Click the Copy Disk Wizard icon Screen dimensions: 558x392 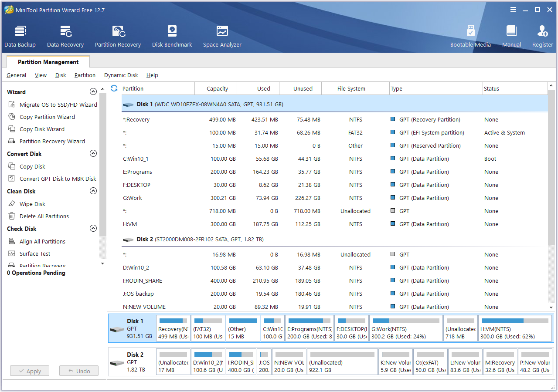(12, 129)
